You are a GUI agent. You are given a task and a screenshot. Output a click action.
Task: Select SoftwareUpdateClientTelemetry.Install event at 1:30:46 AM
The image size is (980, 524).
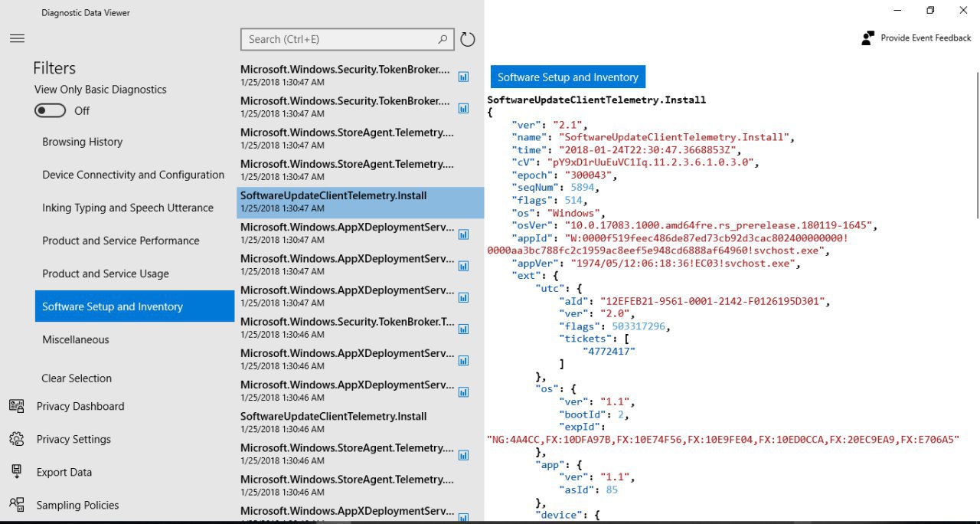click(360, 423)
